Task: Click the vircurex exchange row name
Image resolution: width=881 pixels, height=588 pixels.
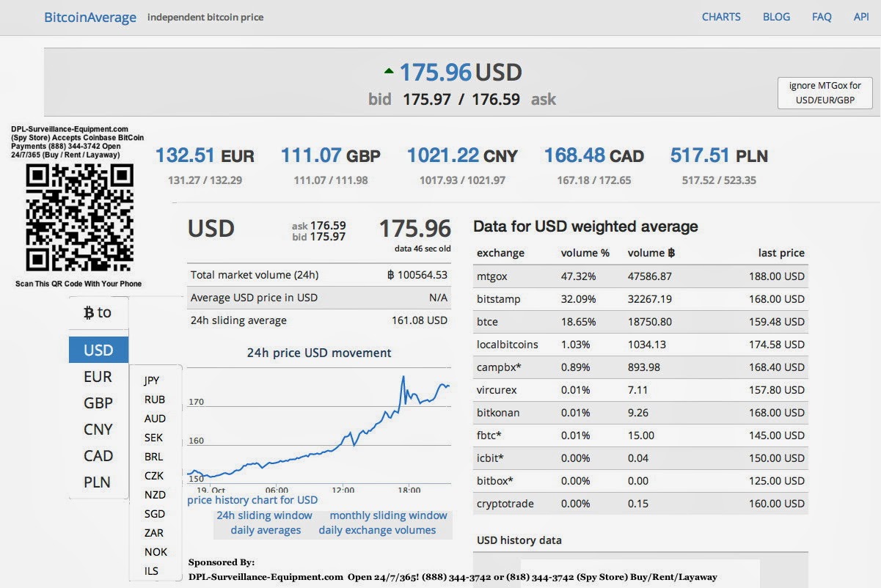Action: [497, 390]
